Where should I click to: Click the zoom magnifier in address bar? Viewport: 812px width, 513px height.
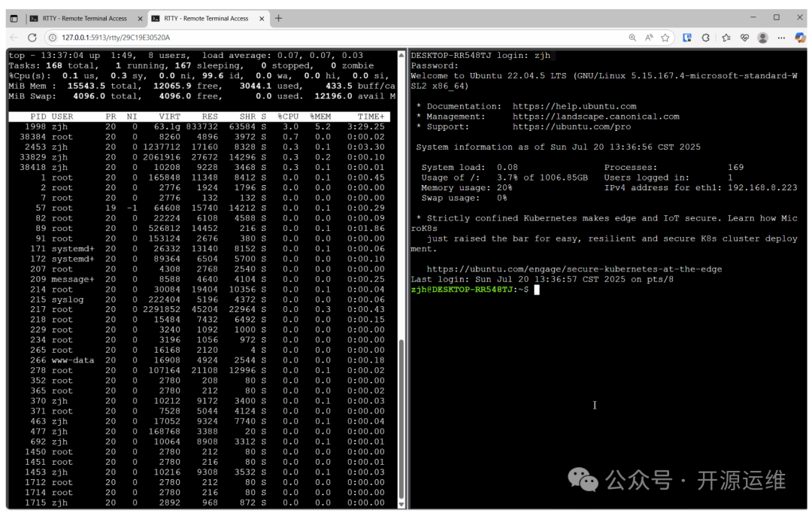[x=633, y=38]
